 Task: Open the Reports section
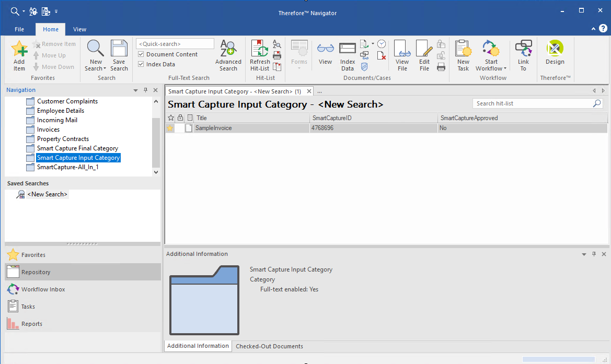tap(32, 324)
